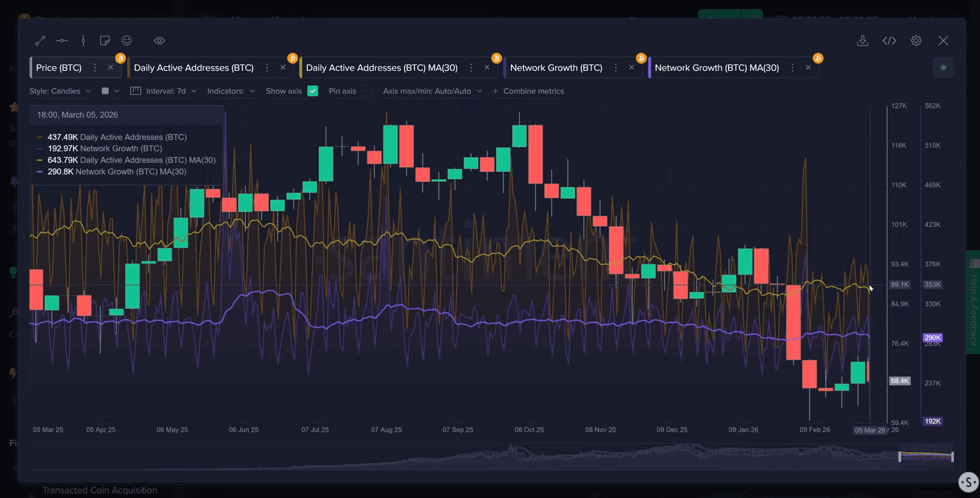Open the Style: Candles dropdown
Screen dimensions: 980x498
click(x=60, y=91)
